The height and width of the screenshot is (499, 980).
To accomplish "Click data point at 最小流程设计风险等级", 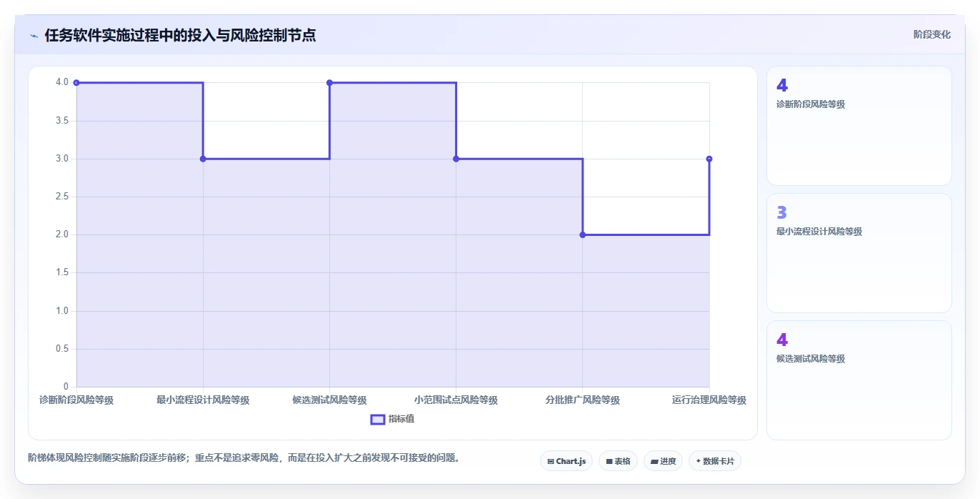I will [203, 159].
